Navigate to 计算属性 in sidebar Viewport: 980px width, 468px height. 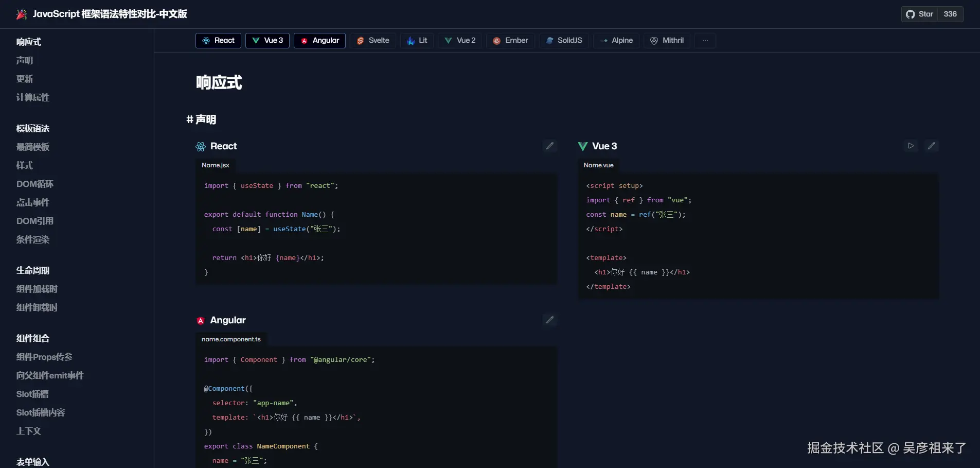point(33,97)
